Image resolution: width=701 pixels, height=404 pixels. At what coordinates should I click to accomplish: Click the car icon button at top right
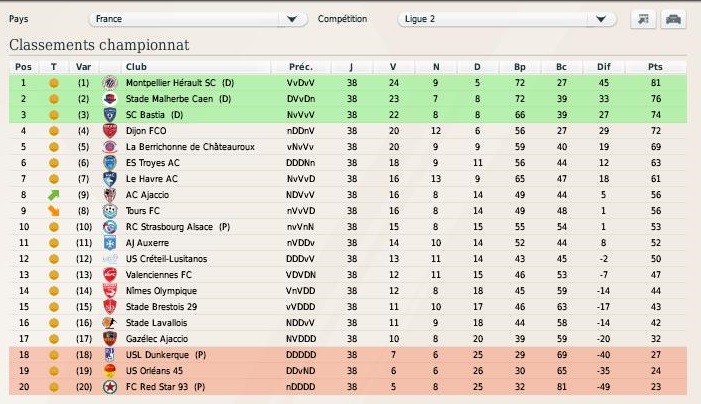(673, 19)
